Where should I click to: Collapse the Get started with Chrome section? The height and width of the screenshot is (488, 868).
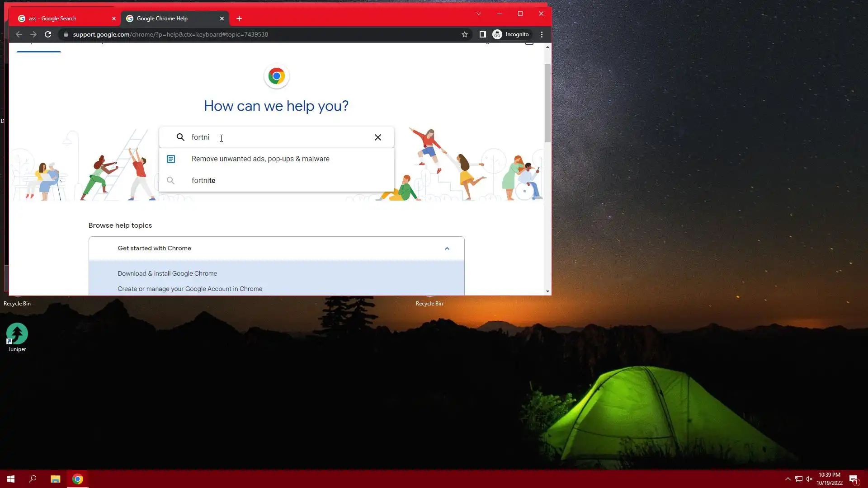tap(447, 249)
